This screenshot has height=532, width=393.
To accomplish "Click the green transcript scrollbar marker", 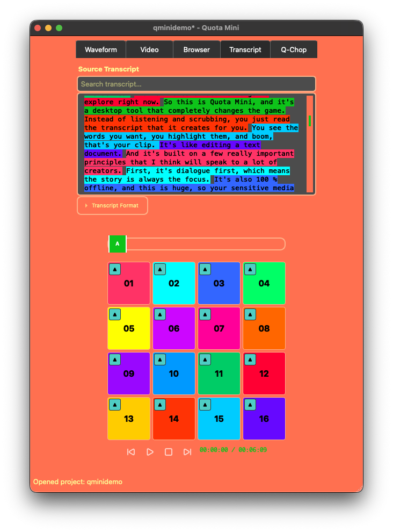I will click(x=310, y=121).
